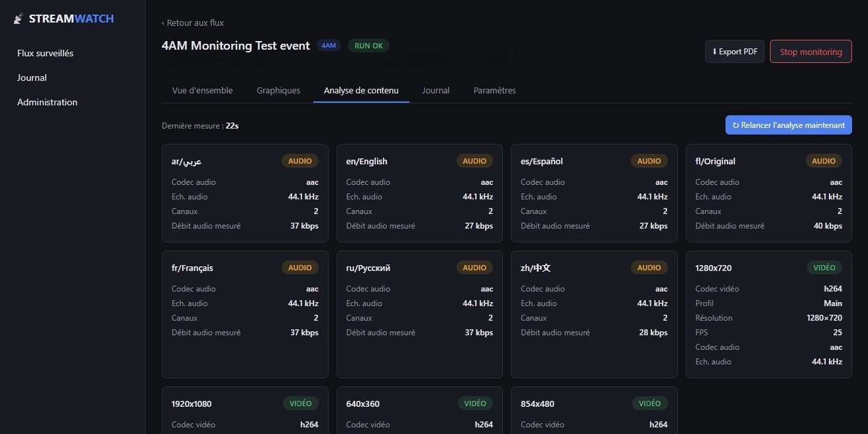Click the Export PDF button
Viewport: 868px width, 434px height.
(x=735, y=52)
